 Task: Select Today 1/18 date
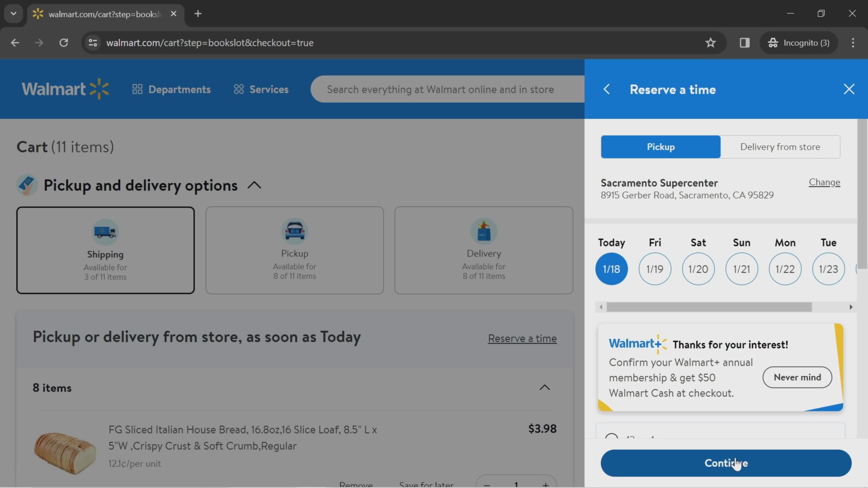[611, 269]
